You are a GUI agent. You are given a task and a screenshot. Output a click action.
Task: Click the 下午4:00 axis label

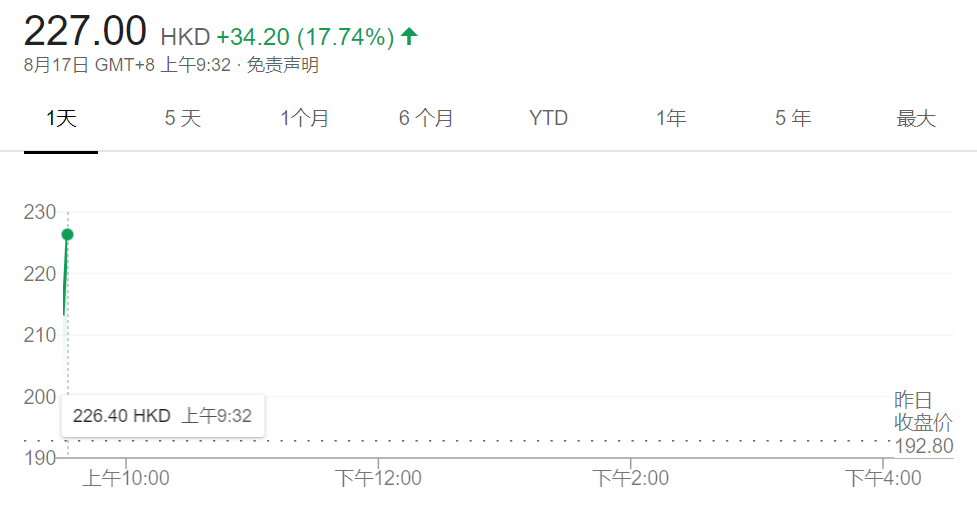pyautogui.click(x=883, y=478)
